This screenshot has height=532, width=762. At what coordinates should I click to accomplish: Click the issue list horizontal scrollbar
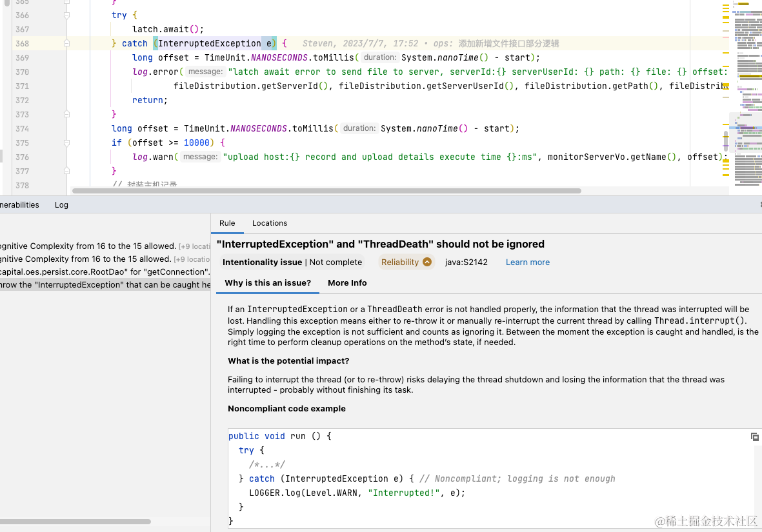click(x=75, y=522)
